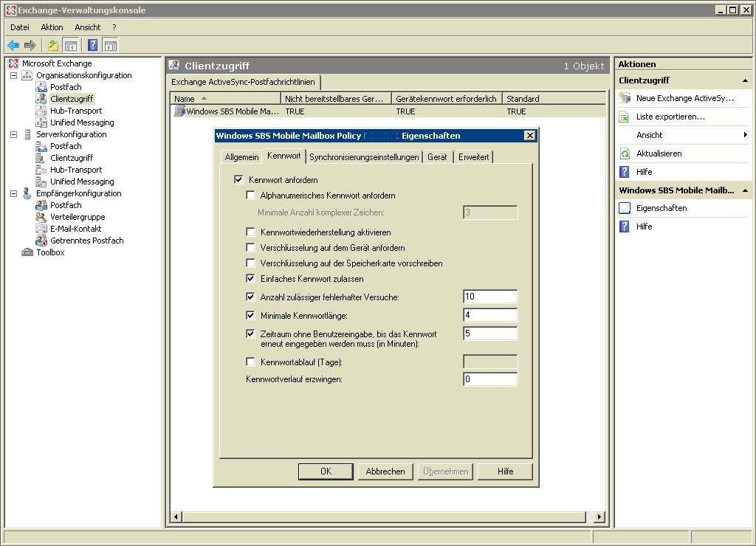
Task: Click the Windows SBS Mobile Mailbox policy row icon
Action: point(180,111)
